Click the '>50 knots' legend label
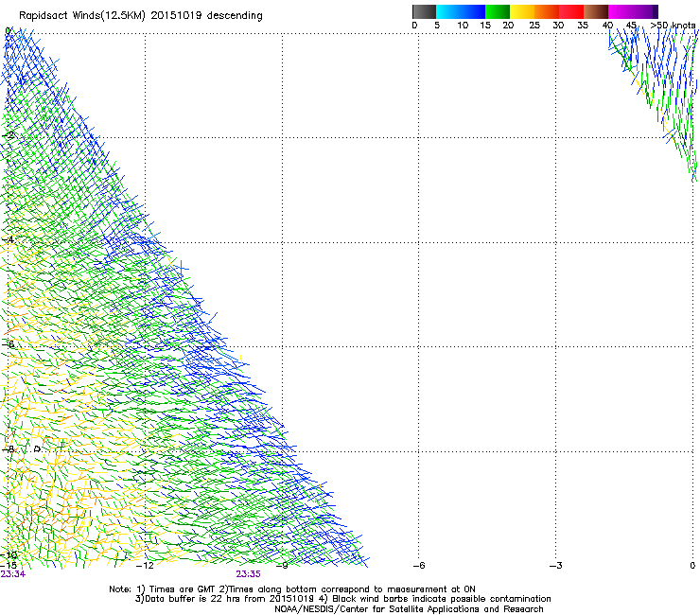This screenshot has height=615, width=700. coord(673,26)
